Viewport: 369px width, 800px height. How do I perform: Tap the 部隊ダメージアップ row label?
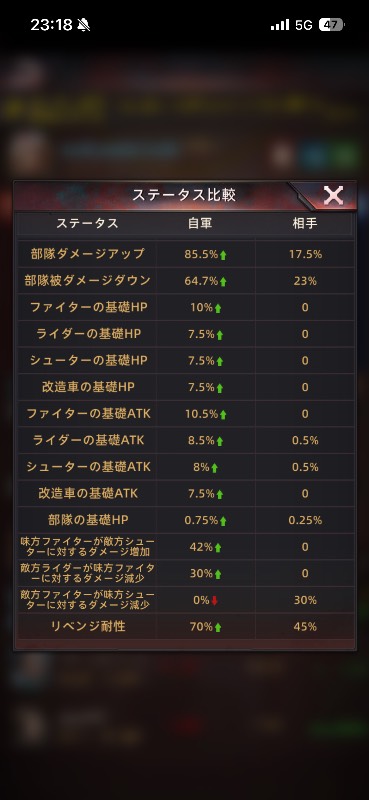tap(87, 254)
